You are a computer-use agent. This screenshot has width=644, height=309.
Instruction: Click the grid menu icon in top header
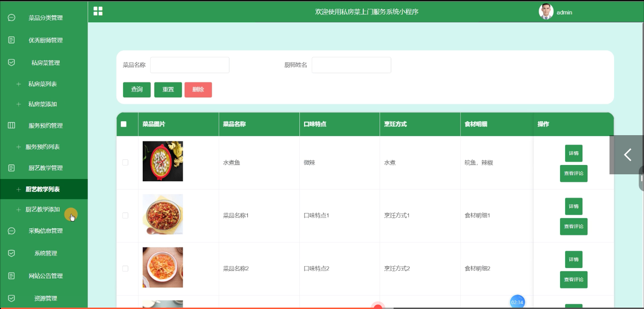[x=98, y=11]
